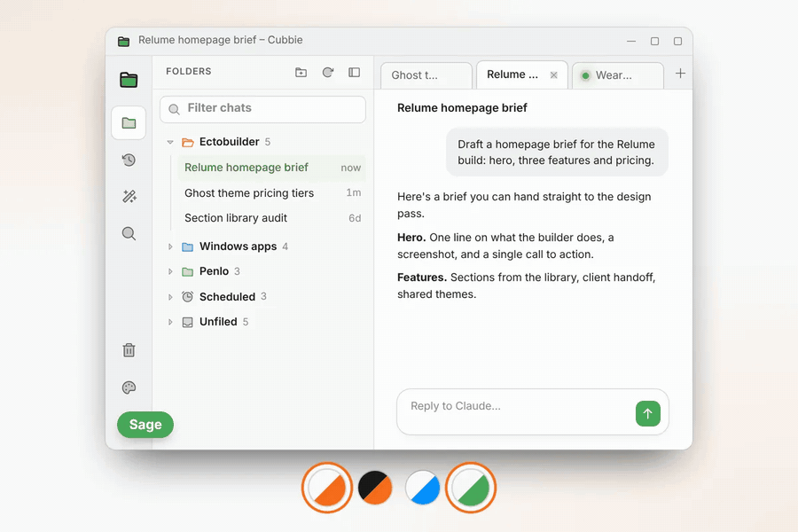Expand the Scheduled folder
798x532 pixels.
tap(170, 297)
